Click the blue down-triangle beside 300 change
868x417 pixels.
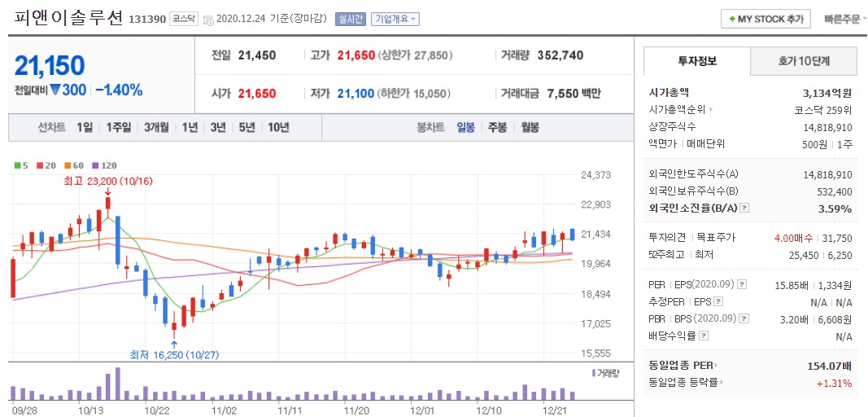pos(55,90)
